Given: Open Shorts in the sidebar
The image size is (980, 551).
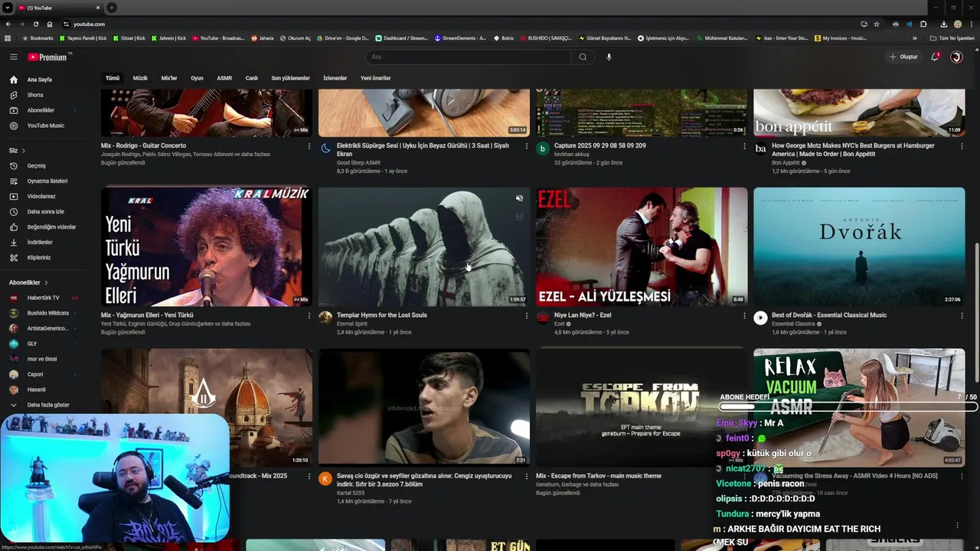Looking at the screenshot, I should point(34,95).
